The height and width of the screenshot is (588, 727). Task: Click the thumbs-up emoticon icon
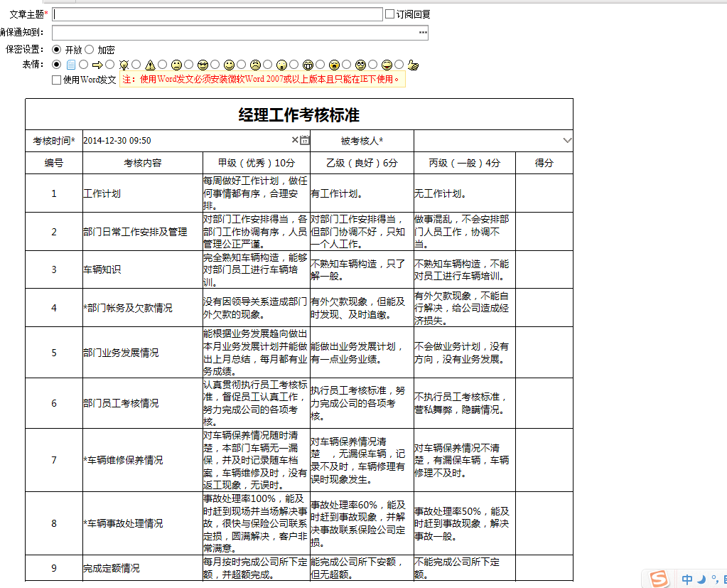[413, 65]
